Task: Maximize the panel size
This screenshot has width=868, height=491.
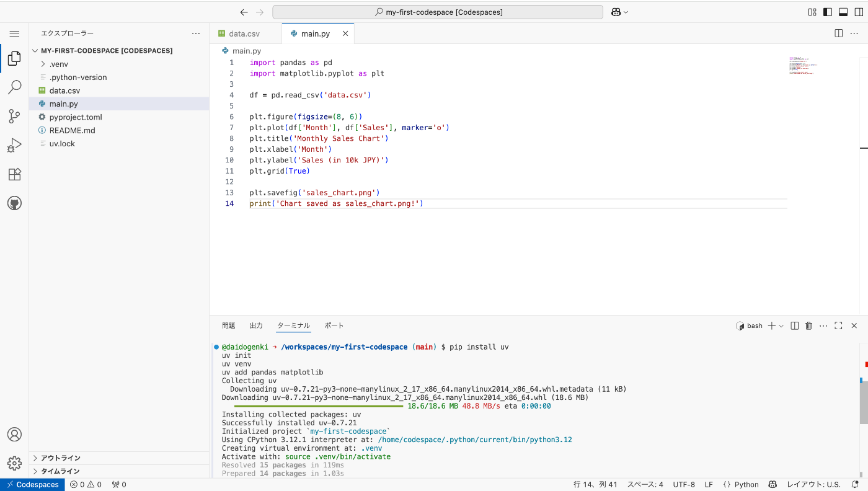Action: [838, 325]
